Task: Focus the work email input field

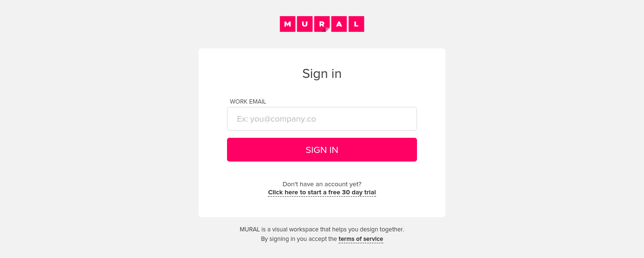Action: pyautogui.click(x=322, y=119)
